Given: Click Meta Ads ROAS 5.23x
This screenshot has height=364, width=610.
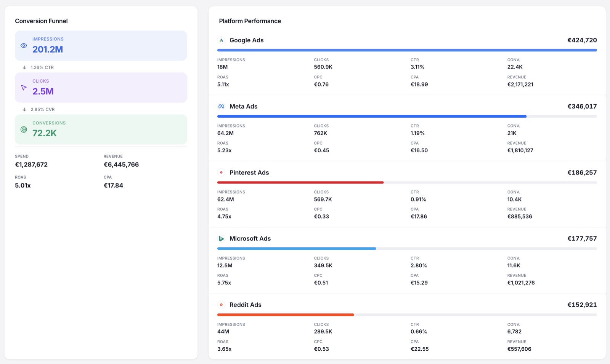Looking at the screenshot, I should pyautogui.click(x=225, y=150).
